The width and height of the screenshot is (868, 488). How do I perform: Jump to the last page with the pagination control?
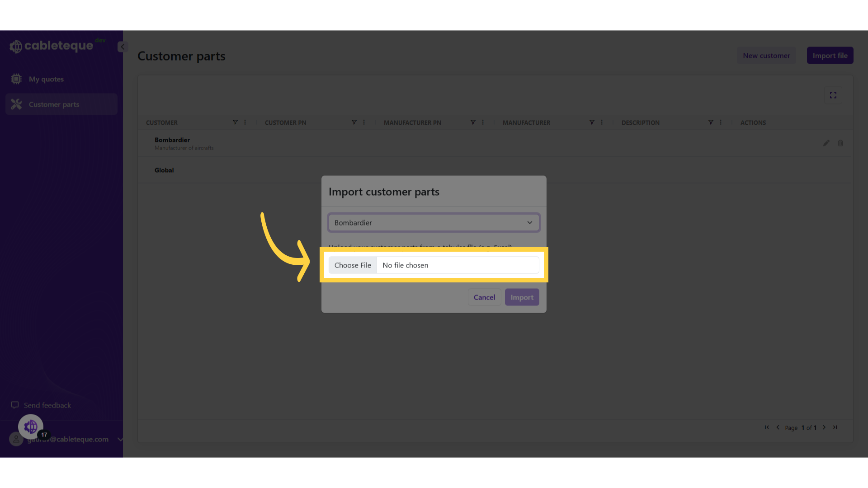click(835, 427)
